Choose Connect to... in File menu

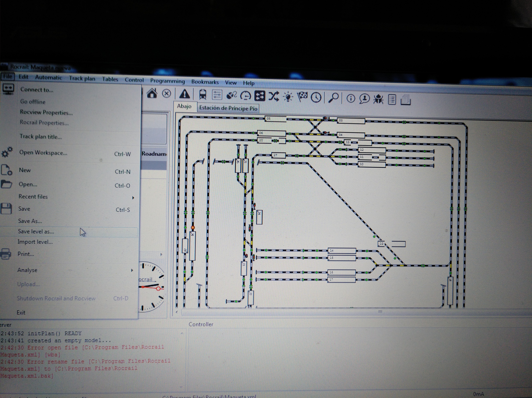pos(70,89)
